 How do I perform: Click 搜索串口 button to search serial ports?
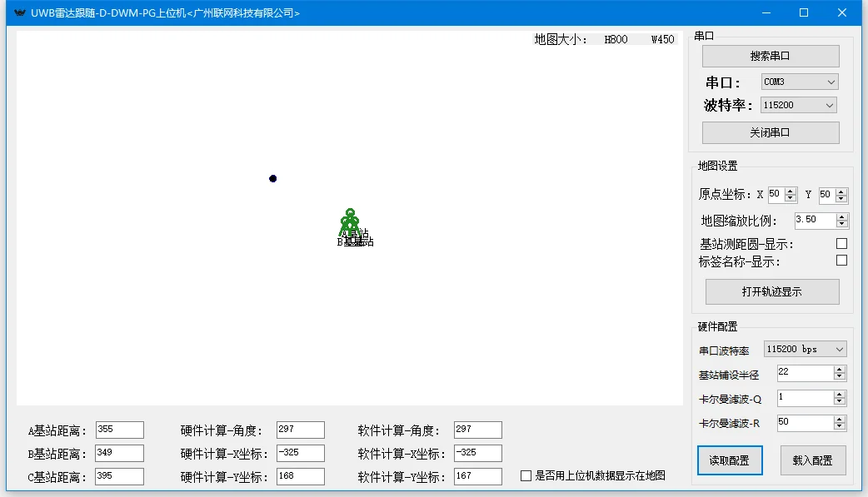pyautogui.click(x=771, y=56)
